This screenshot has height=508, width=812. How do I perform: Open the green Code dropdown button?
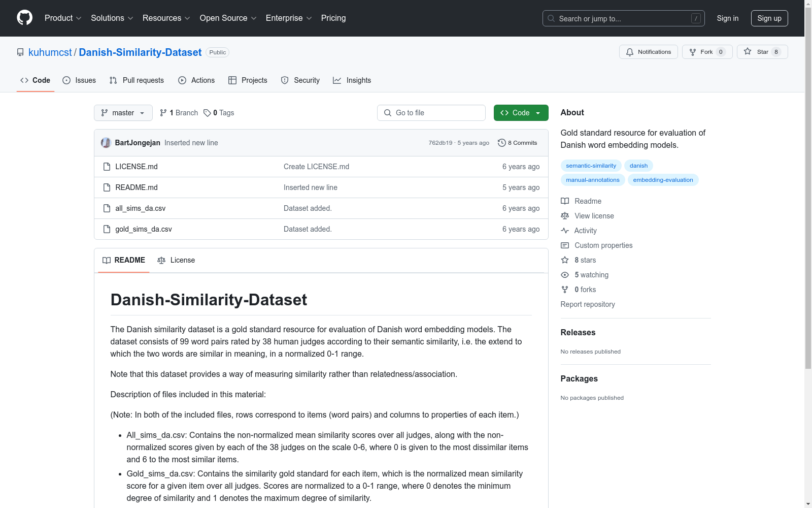(521, 113)
